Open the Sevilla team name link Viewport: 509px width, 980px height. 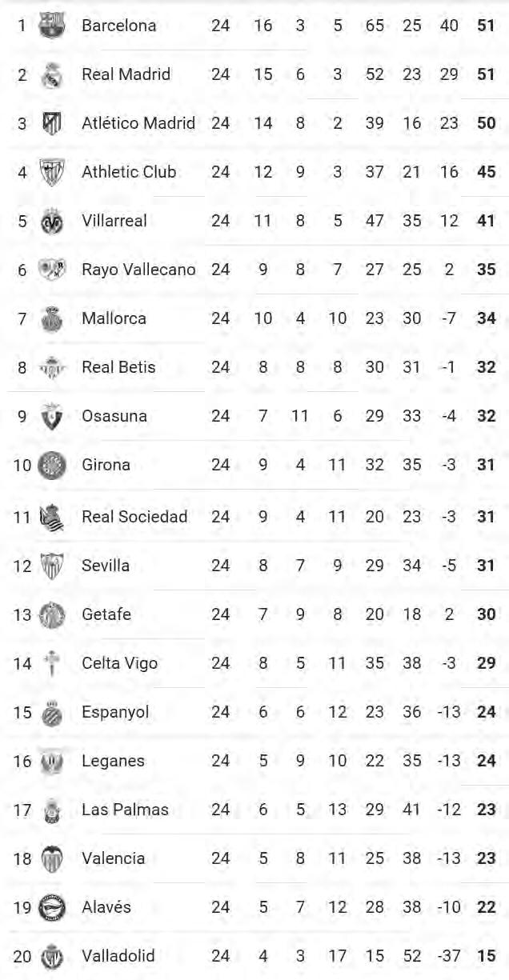pyautogui.click(x=106, y=566)
